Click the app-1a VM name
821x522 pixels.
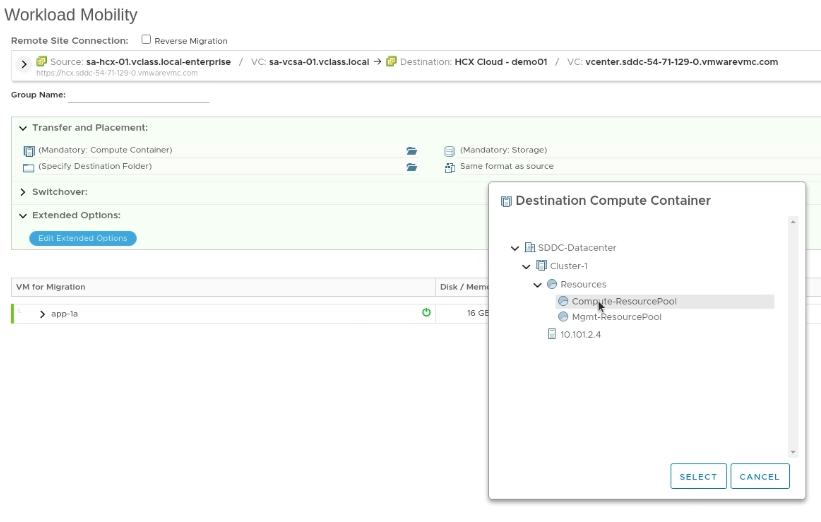pyautogui.click(x=64, y=314)
